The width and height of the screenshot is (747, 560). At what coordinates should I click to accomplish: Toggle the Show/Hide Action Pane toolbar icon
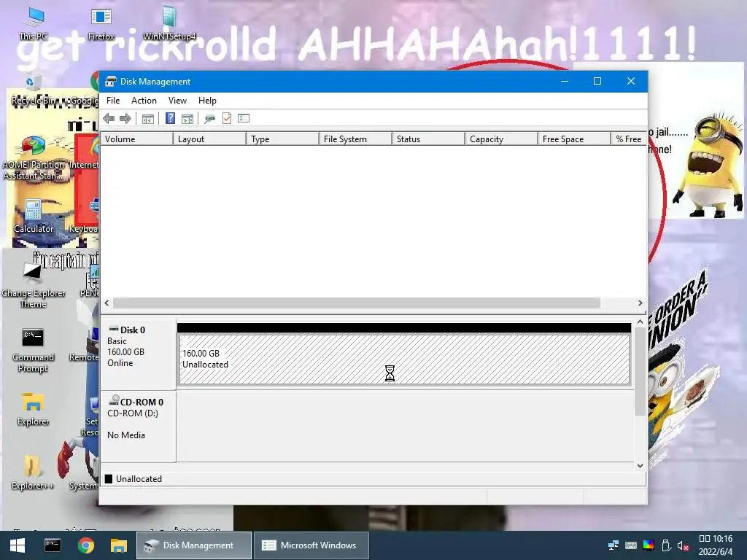(187, 119)
